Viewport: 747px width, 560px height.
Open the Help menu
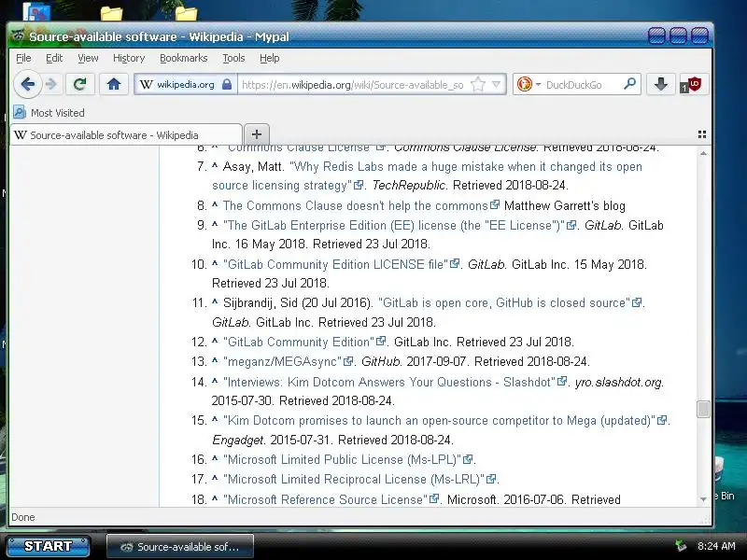point(269,58)
